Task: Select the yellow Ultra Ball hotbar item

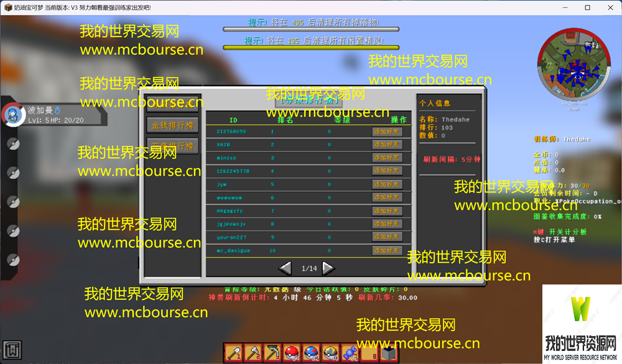Action: tap(331, 352)
